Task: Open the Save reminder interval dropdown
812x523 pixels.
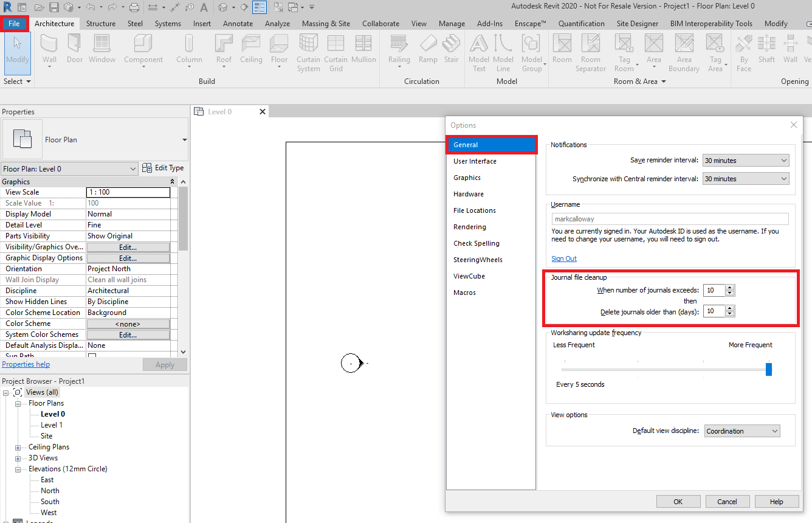Action: pos(746,161)
